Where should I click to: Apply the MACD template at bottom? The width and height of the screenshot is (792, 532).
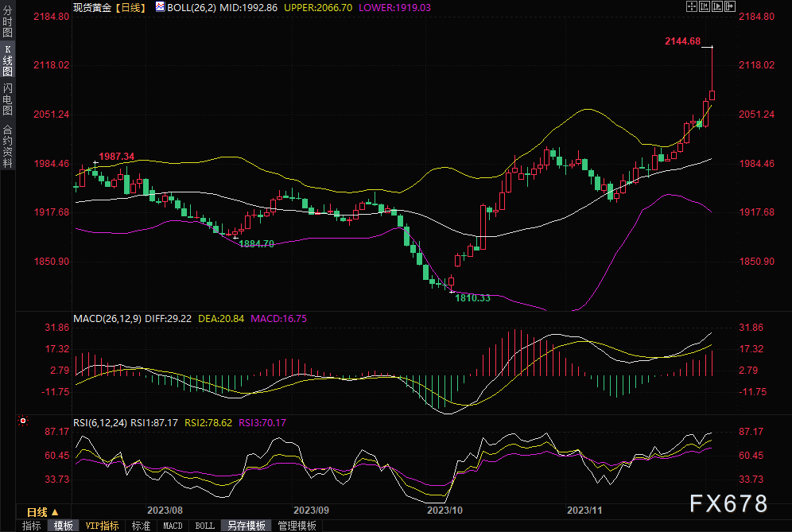173,526
